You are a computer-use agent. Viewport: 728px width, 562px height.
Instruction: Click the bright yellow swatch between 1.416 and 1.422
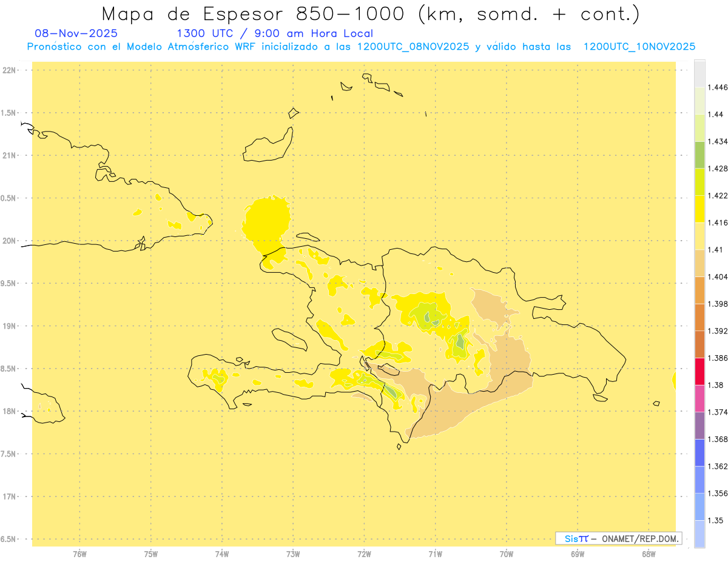click(699, 209)
